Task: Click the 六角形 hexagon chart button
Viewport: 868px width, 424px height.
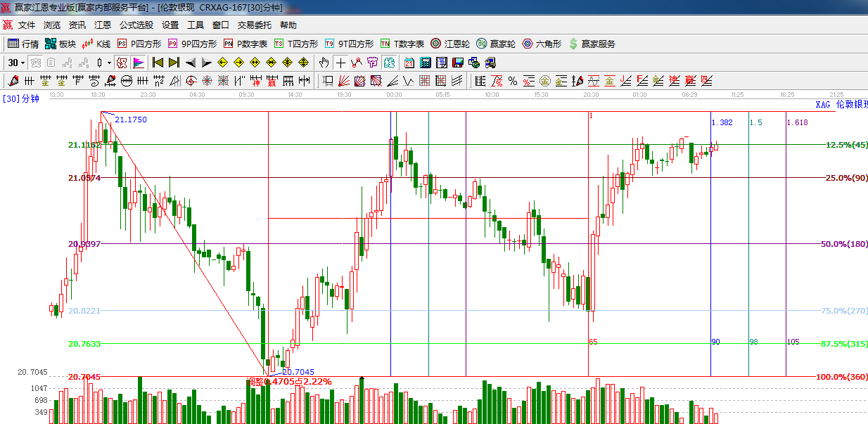Action: (542, 44)
